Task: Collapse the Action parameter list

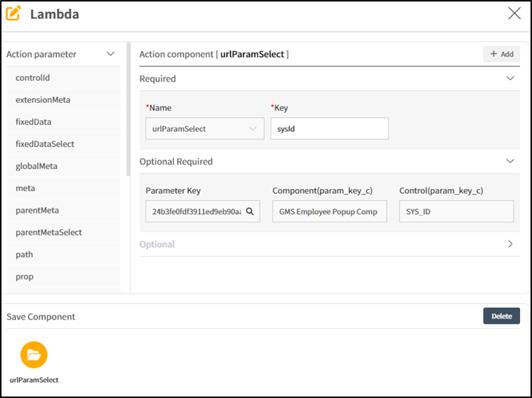Action: [110, 54]
